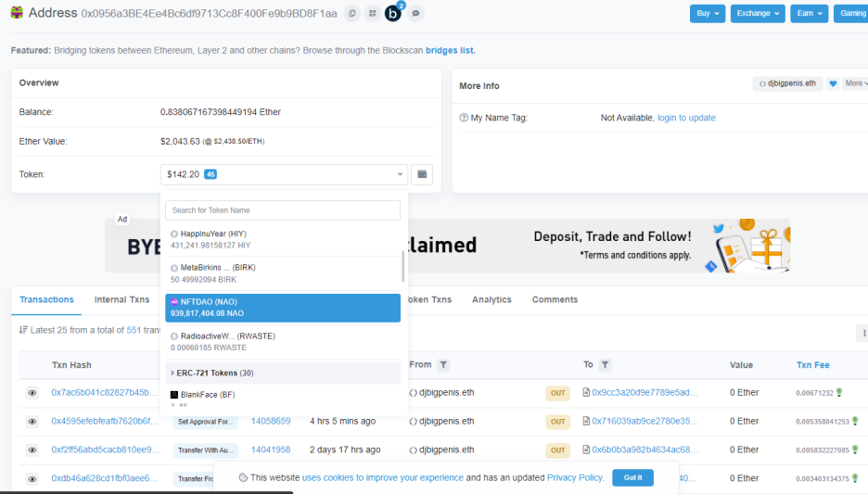Viewport: 868px width, 494px height.
Task: Open the Earn dropdown
Action: (x=809, y=13)
